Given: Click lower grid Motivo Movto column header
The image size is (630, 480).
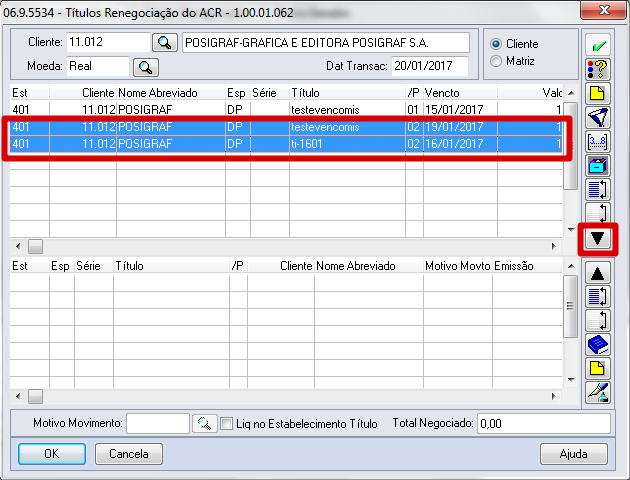Looking at the screenshot, I should 458,266.
